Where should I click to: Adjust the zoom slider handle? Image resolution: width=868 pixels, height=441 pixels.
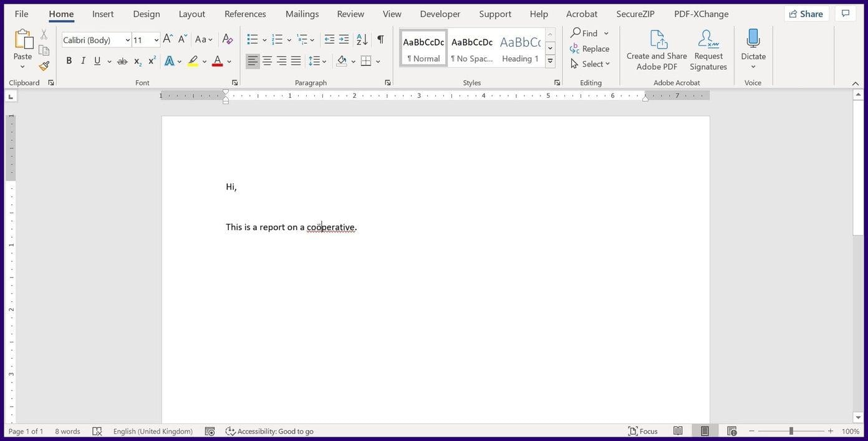click(x=791, y=431)
